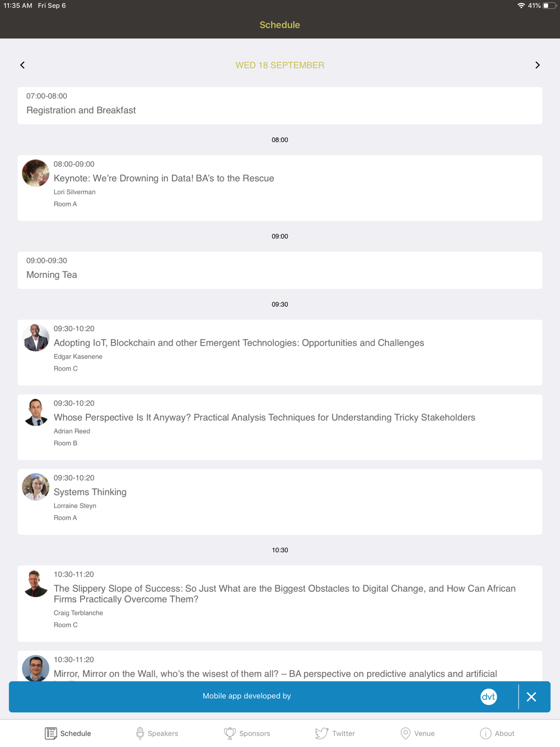Select the Morning Tea entry
Viewport: 560px width, 747px height.
(x=280, y=270)
